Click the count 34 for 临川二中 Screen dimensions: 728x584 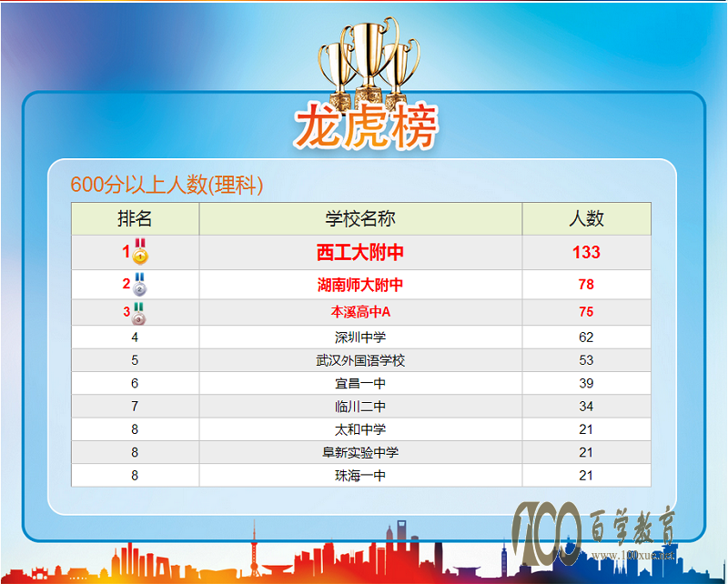coord(586,407)
